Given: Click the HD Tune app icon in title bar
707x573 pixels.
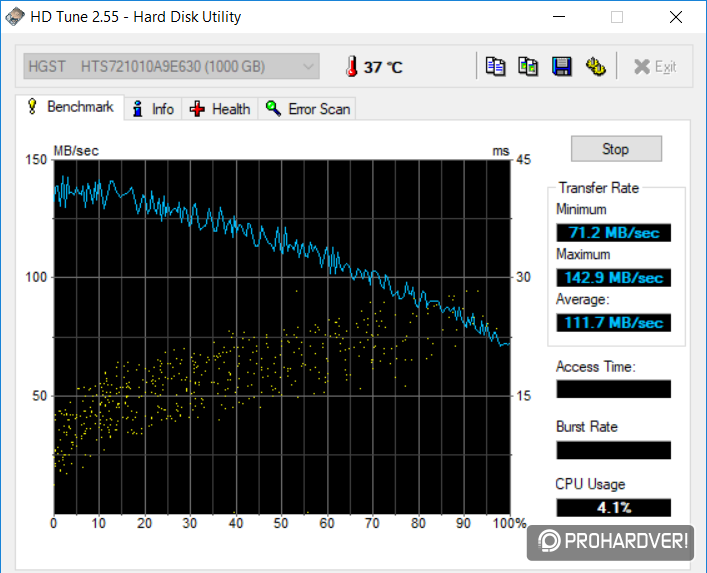Looking at the screenshot, I should [x=14, y=17].
